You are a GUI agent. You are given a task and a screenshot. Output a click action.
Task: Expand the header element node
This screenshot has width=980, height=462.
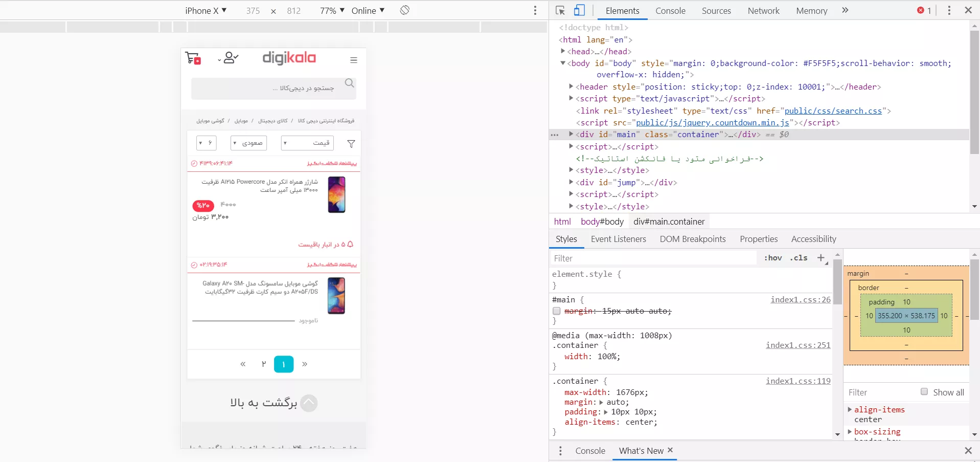(x=571, y=86)
